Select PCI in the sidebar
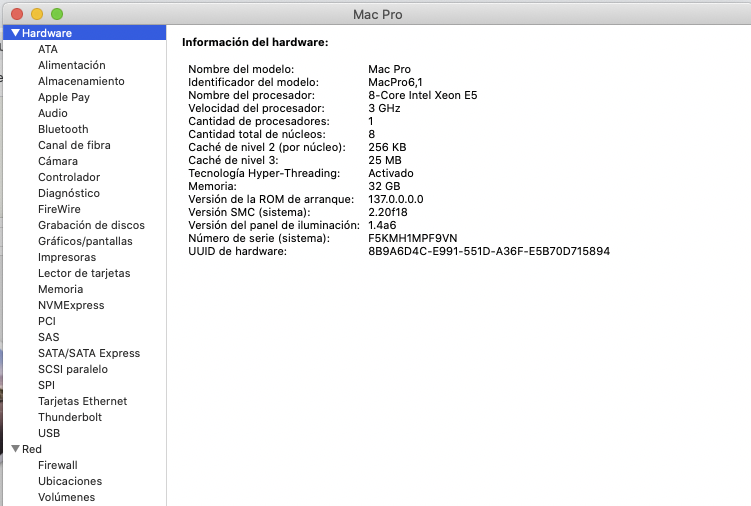Screen dimensions: 751x506 (47, 322)
